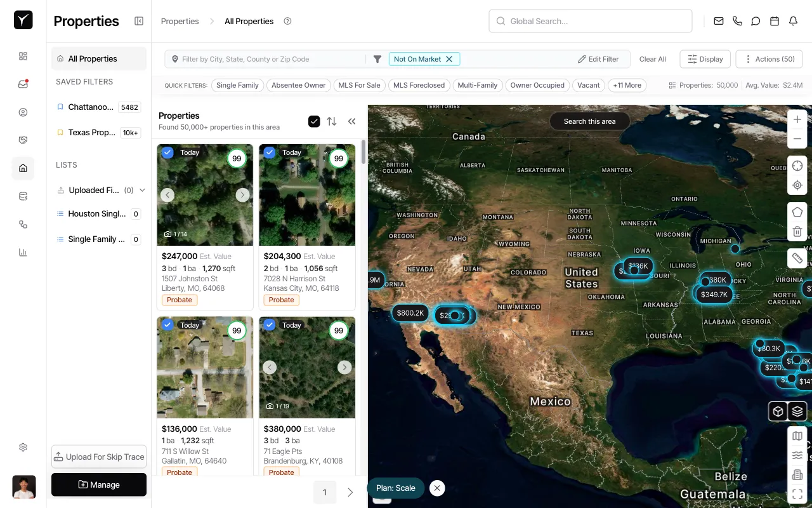
Task: Expand the Uploaded Files list chevron
Action: [142, 190]
